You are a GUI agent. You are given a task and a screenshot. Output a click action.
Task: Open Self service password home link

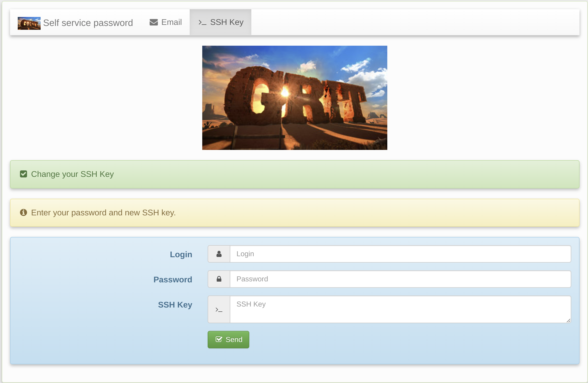(88, 23)
